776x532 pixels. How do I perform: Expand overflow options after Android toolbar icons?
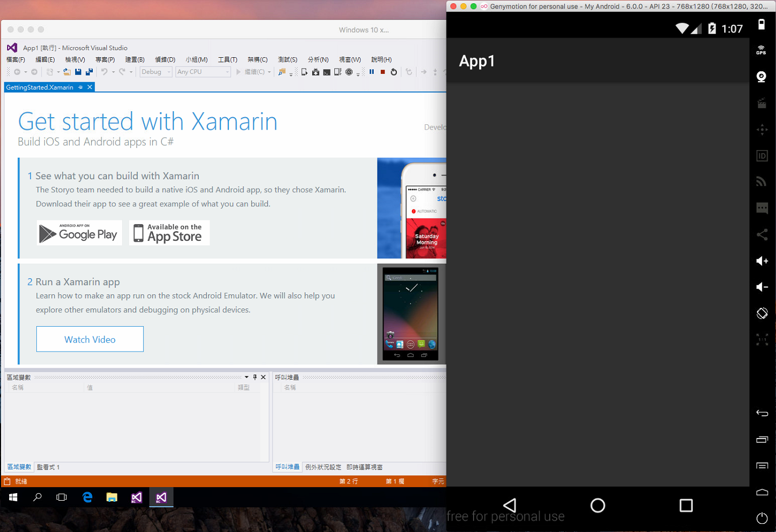click(x=357, y=74)
